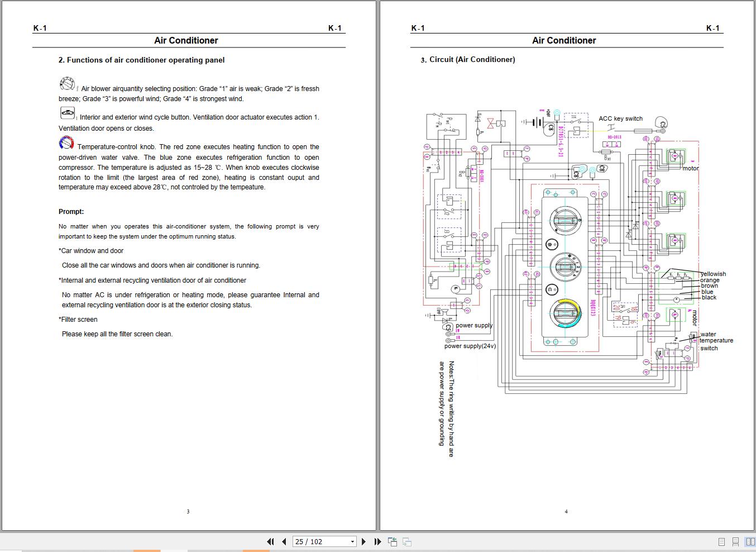The height and width of the screenshot is (552, 756).
Task: Click page number 3 on left page
Action: click(x=188, y=512)
